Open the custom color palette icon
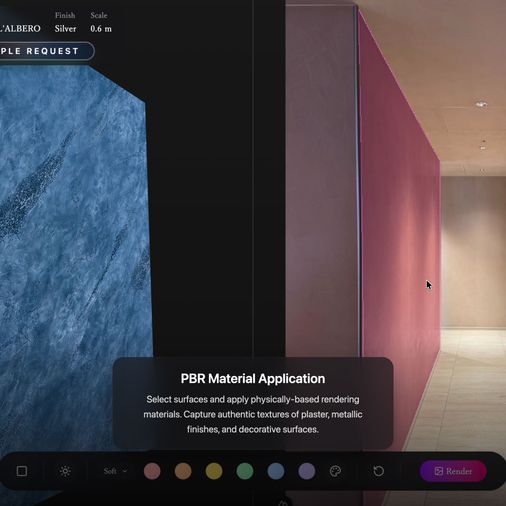This screenshot has width=506, height=506. [x=335, y=471]
